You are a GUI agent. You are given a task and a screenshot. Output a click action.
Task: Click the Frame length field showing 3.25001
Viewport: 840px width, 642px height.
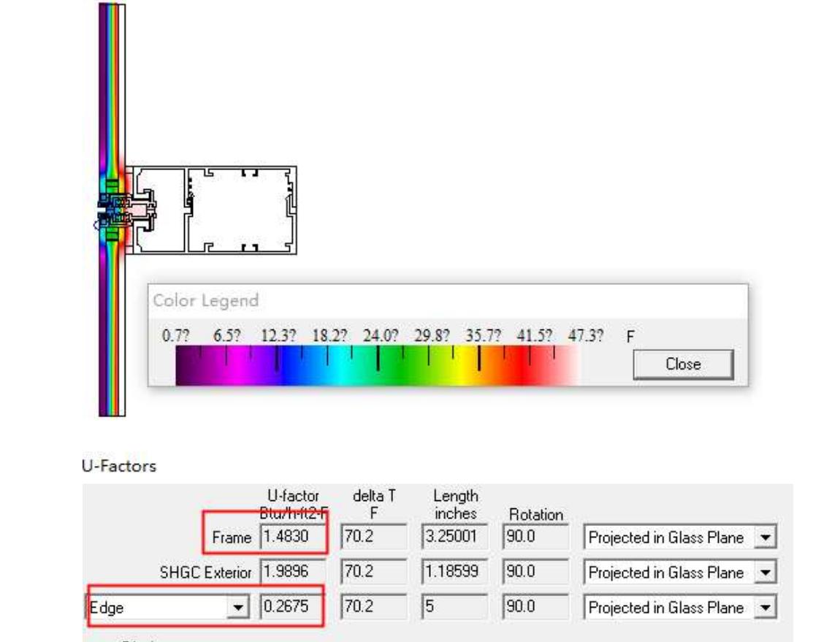(454, 538)
